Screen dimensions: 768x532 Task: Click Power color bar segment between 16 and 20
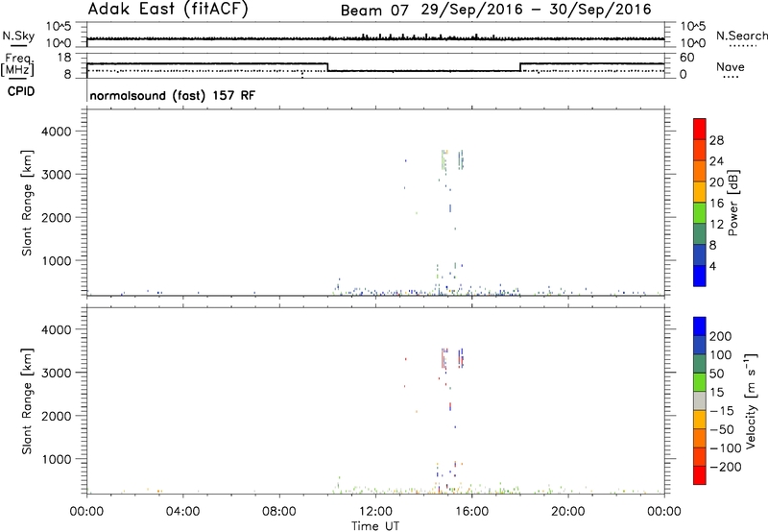(x=700, y=192)
